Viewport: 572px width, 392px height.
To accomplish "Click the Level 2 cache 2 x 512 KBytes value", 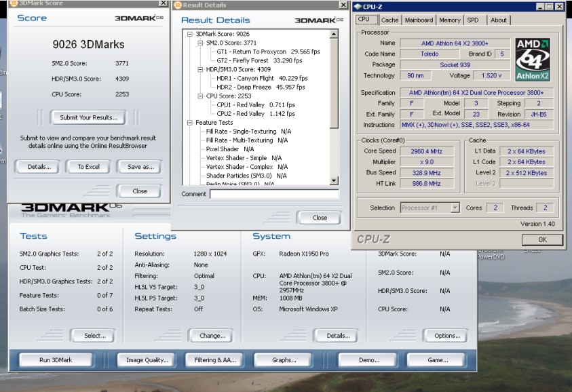I will (x=526, y=173).
